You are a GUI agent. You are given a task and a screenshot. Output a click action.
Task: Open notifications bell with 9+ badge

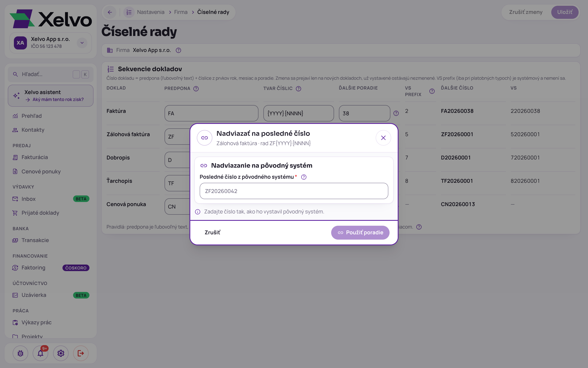coord(41,353)
